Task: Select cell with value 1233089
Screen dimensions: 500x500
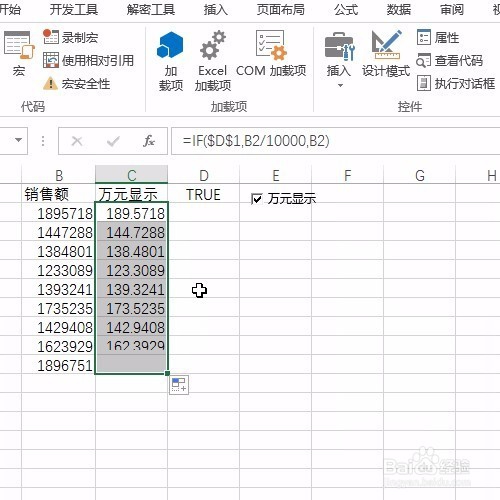Action: (x=59, y=270)
